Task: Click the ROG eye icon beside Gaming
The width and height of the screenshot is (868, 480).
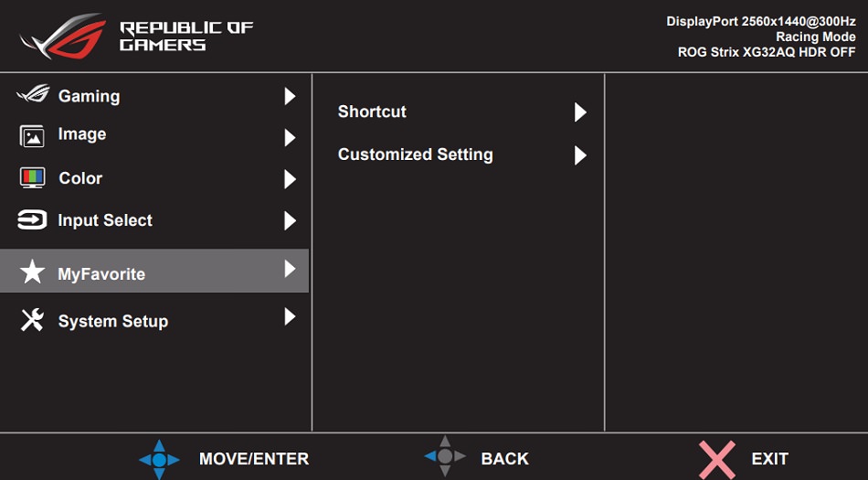Action: pos(33,94)
